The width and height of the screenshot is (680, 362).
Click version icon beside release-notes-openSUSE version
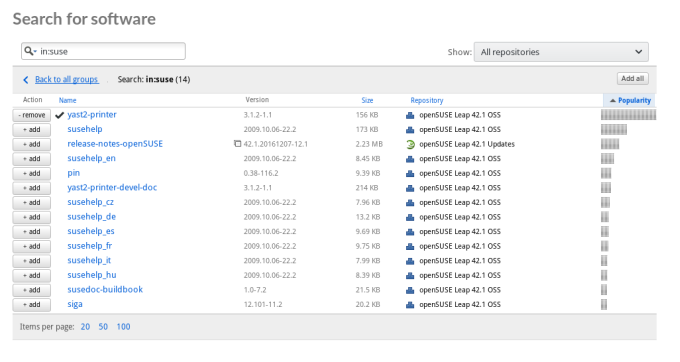237,143
